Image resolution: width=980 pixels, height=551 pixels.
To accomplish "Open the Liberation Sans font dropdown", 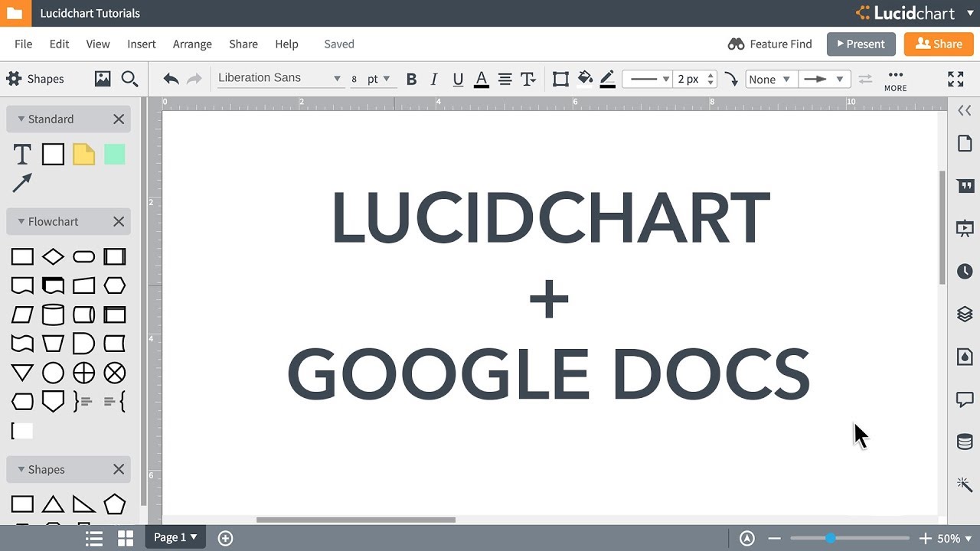I will click(x=279, y=78).
